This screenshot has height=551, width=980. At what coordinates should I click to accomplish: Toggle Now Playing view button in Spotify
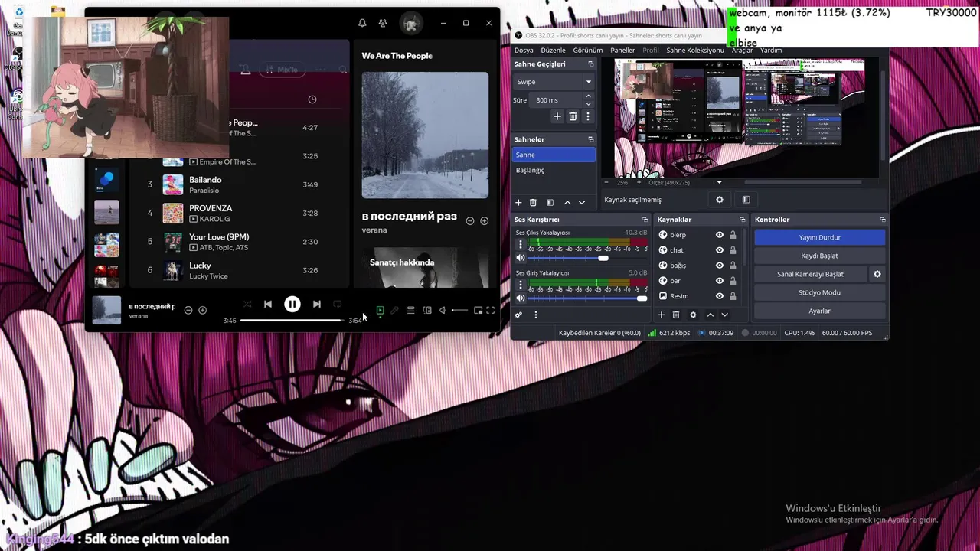380,310
